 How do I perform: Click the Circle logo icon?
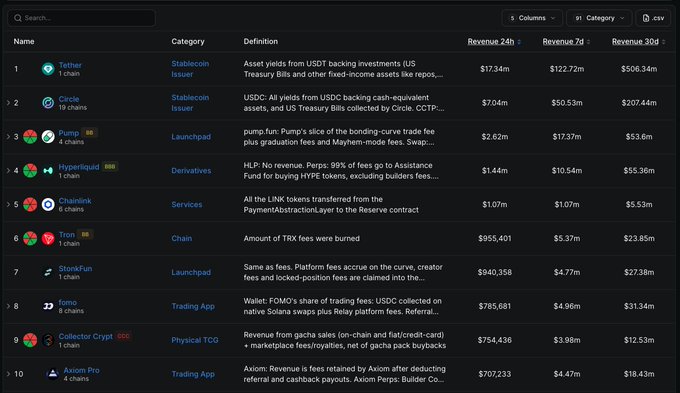pos(48,102)
